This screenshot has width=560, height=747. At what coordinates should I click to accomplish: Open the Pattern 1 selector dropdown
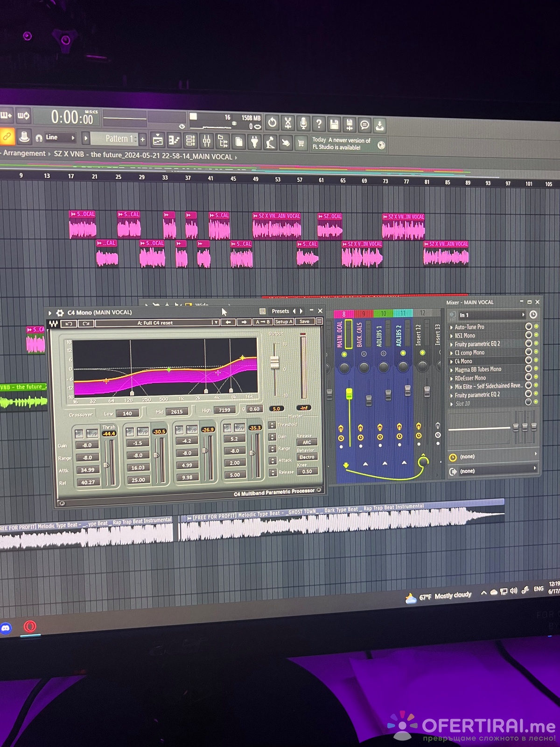pyautogui.click(x=115, y=139)
